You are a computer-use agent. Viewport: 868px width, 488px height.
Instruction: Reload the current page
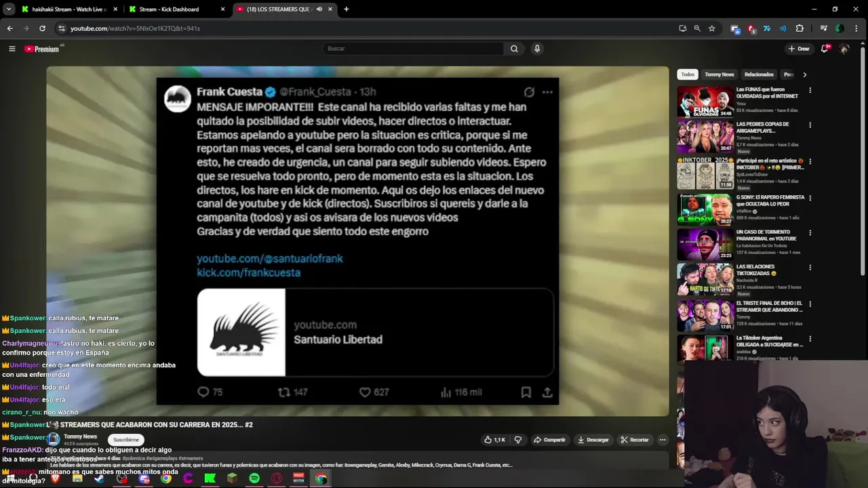click(42, 28)
